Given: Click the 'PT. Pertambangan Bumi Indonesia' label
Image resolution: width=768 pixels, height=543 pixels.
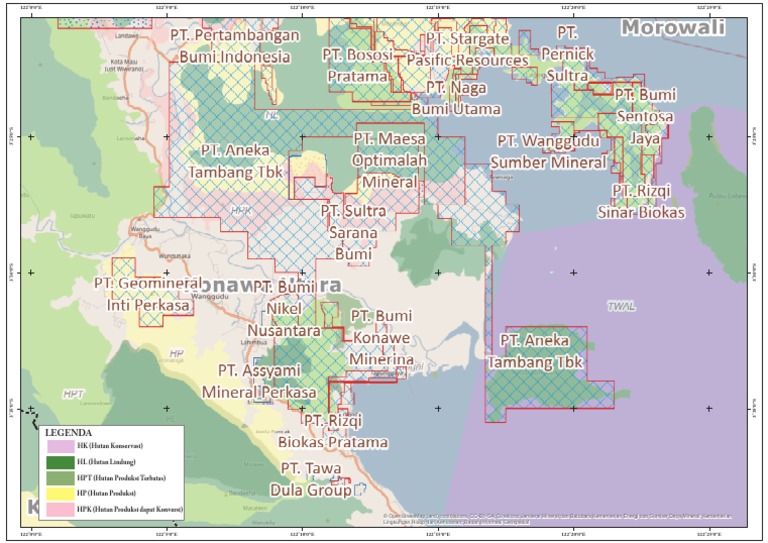Looking at the screenshot, I should (x=235, y=46).
